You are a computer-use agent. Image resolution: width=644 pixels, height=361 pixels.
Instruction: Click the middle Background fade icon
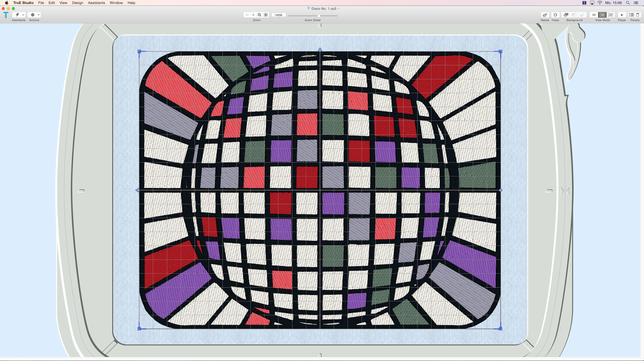[574, 15]
